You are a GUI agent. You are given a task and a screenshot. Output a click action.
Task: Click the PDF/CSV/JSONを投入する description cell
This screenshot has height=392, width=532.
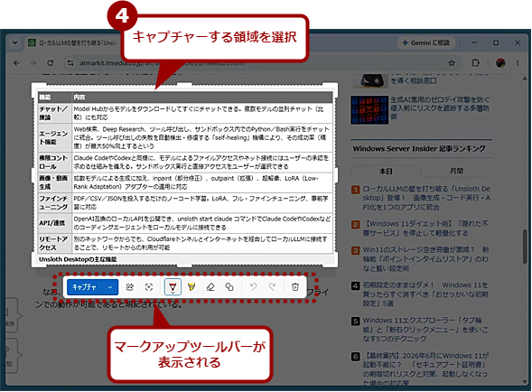[202, 202]
